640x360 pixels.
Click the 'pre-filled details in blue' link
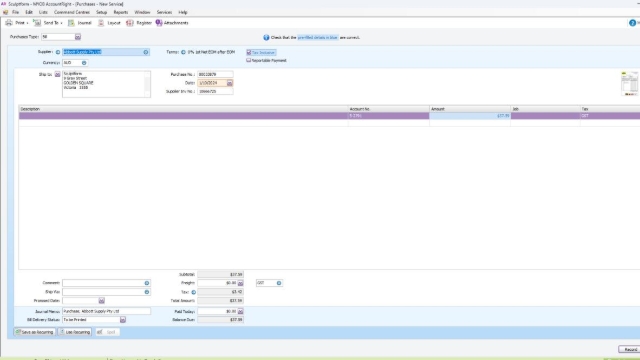[318, 38]
